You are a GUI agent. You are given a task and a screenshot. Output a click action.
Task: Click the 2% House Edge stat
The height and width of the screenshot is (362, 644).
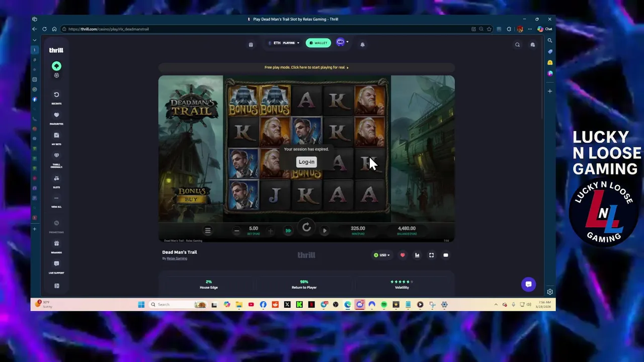click(209, 285)
